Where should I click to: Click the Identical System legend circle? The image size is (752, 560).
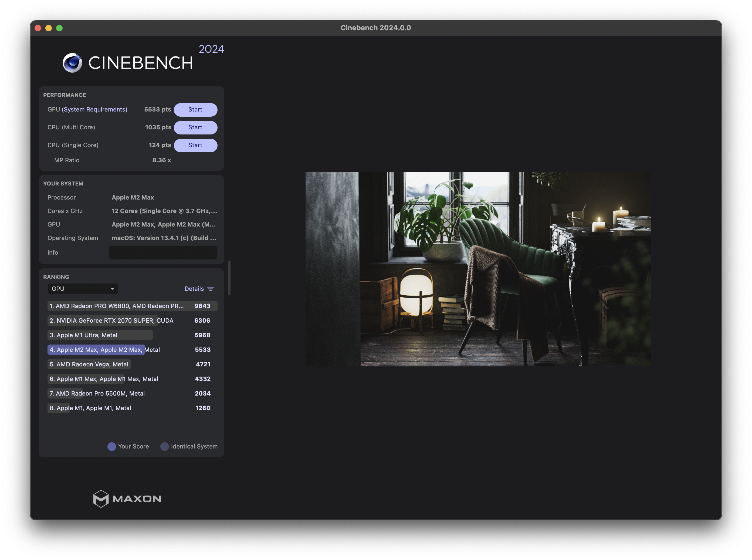pyautogui.click(x=164, y=446)
